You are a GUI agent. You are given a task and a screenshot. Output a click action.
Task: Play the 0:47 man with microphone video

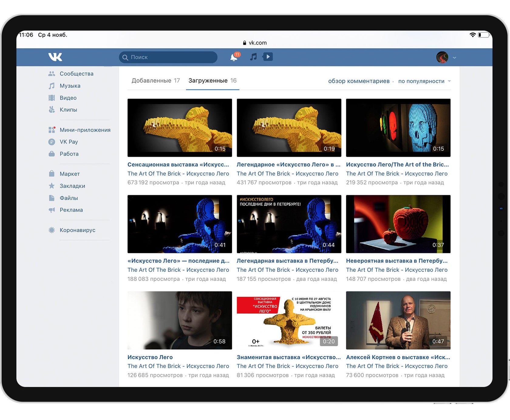point(398,320)
